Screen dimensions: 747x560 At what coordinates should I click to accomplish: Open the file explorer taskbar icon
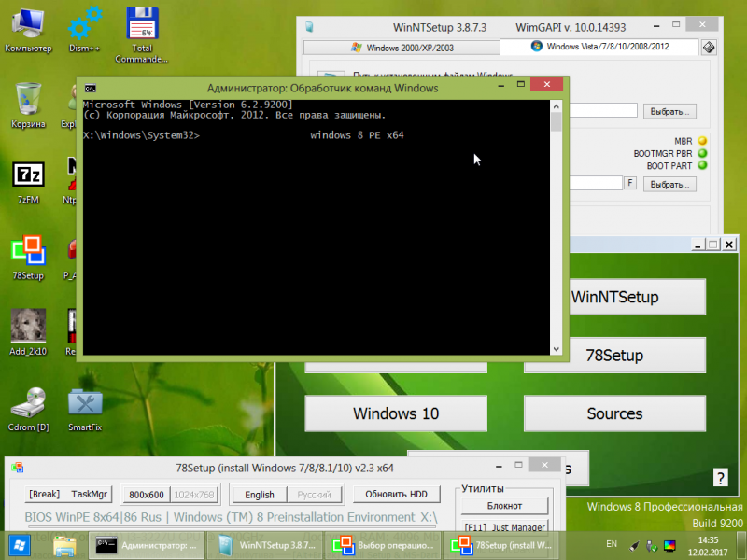(x=64, y=546)
